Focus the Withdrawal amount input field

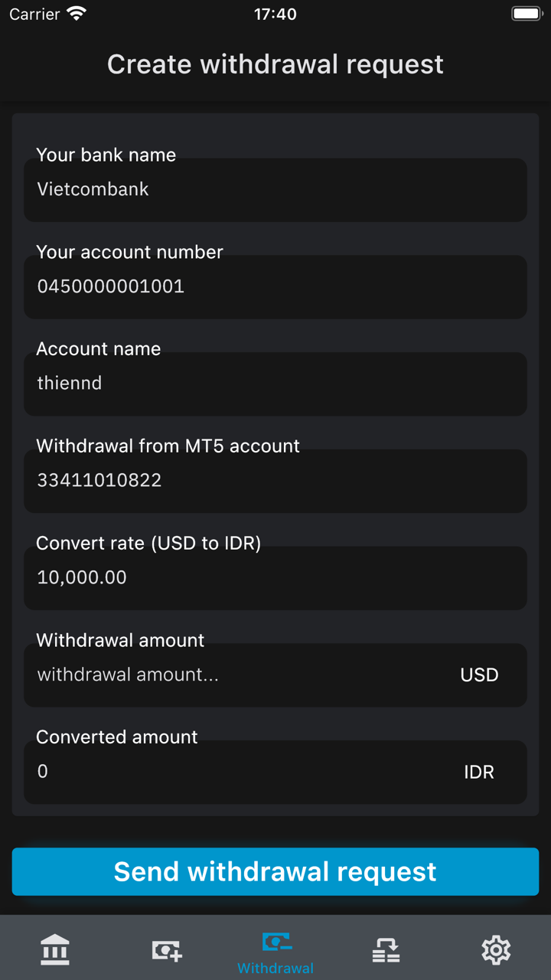[x=237, y=675]
